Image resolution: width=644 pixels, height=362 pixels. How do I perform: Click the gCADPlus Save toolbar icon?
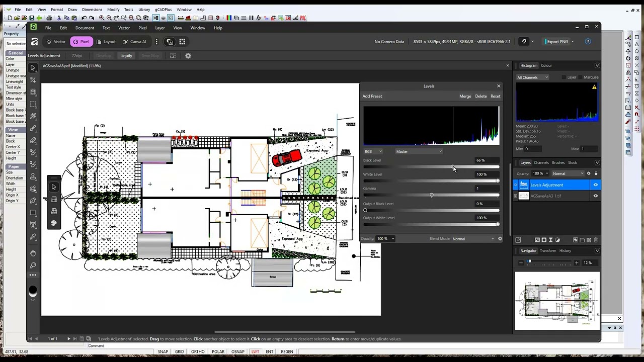point(32,18)
